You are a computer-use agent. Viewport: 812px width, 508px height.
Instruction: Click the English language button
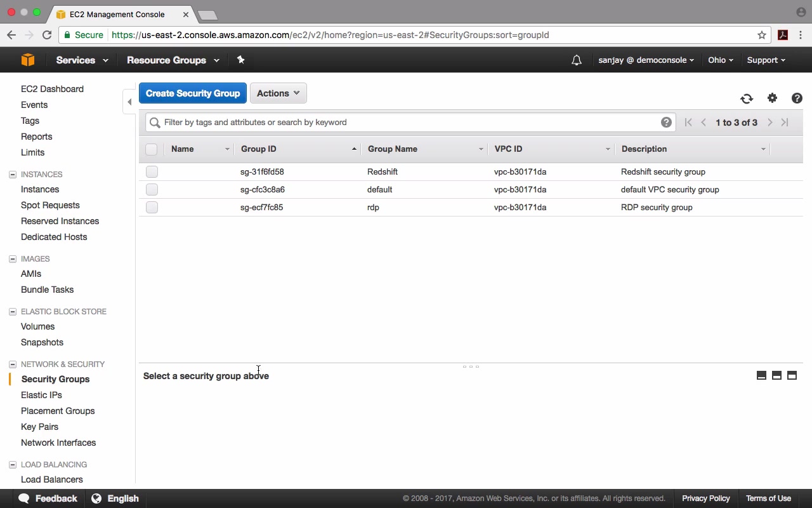115,498
